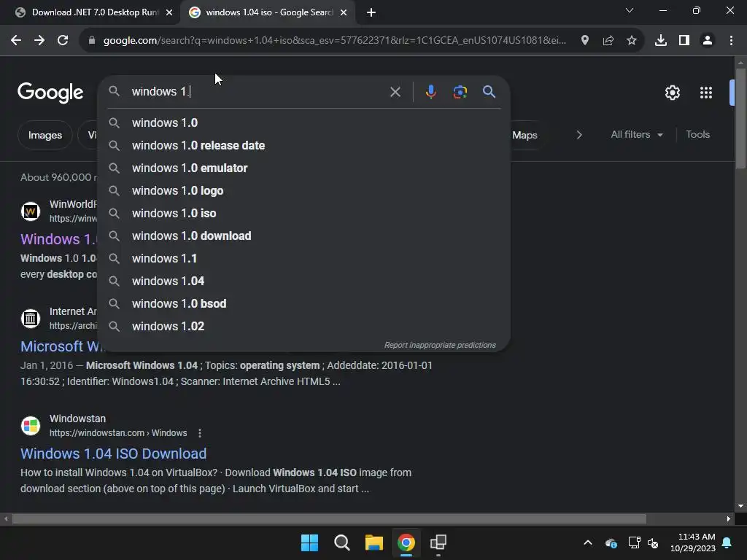747x560 pixels.
Task: Open the Internet Archive Microsoft result title
Action: (x=61, y=346)
